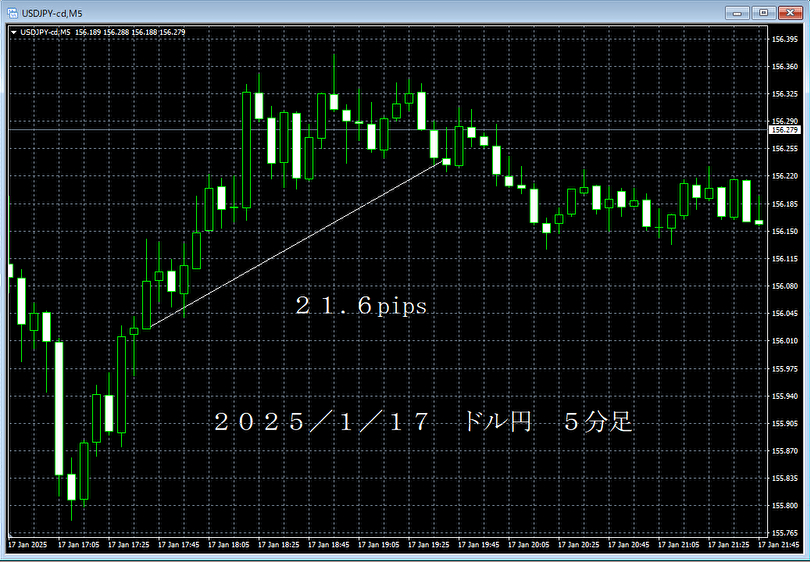Select the '2025/1/17 ドル円 5分足' text label
This screenshot has width=810, height=562.
(x=423, y=422)
